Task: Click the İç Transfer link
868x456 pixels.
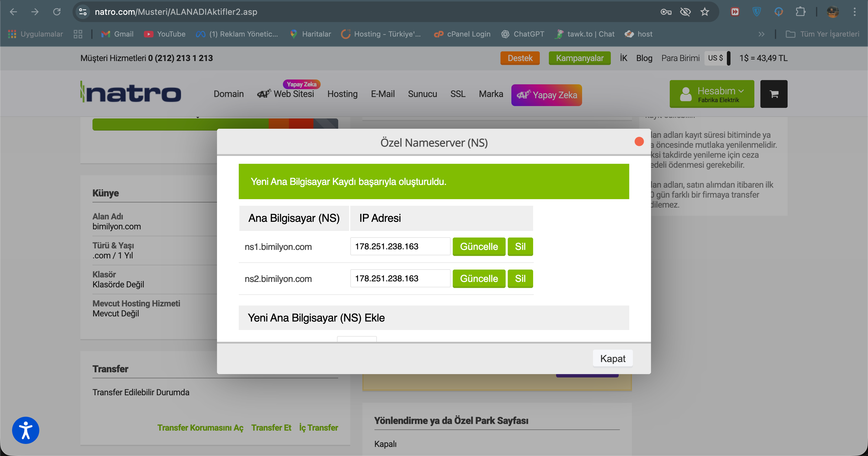Action: (319, 427)
